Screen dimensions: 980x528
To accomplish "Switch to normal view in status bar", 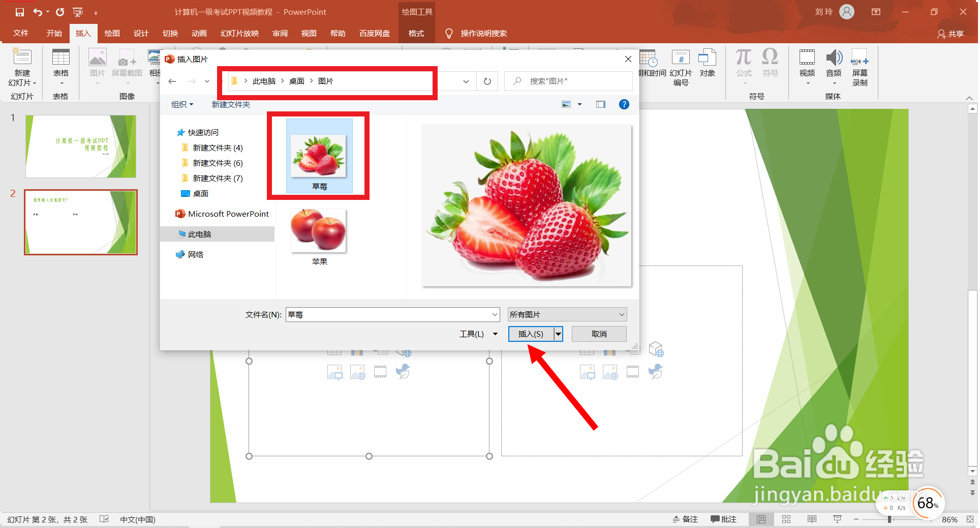I will (x=761, y=519).
